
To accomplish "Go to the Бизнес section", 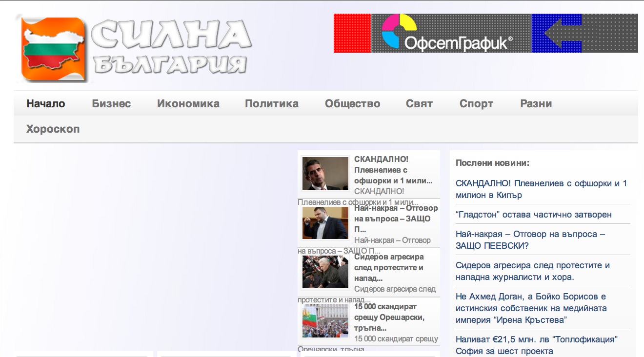I will coord(111,103).
